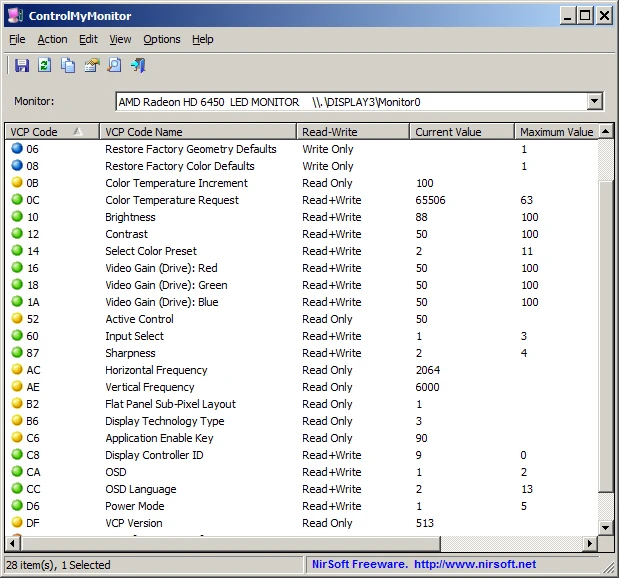Image resolution: width=619 pixels, height=578 pixels.
Task: Open the View menu
Action: [x=120, y=39]
